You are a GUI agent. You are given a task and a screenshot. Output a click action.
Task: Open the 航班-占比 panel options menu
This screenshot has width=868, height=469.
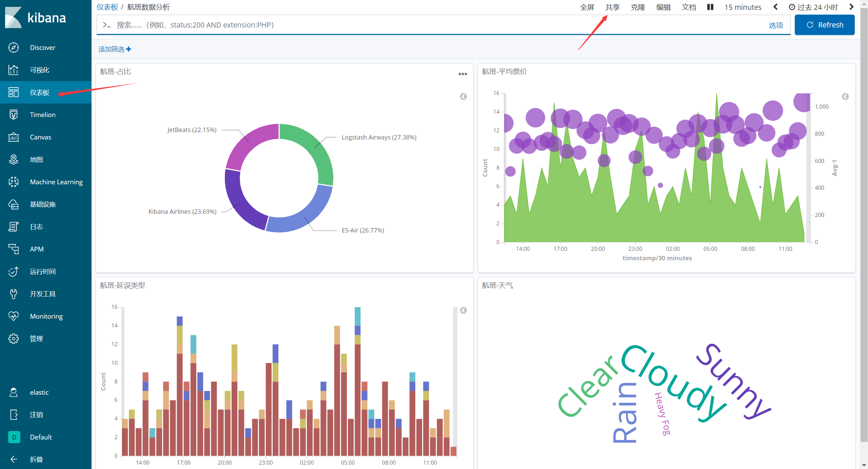462,74
